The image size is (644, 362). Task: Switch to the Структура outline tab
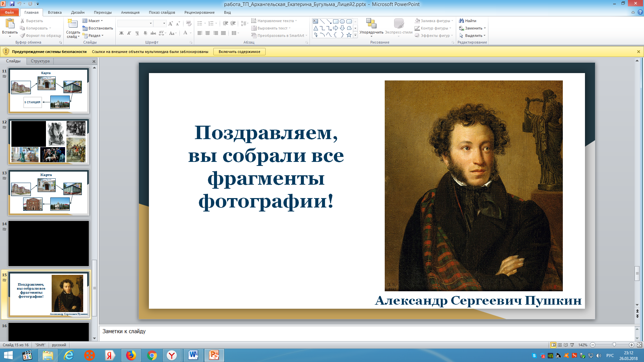click(40, 61)
